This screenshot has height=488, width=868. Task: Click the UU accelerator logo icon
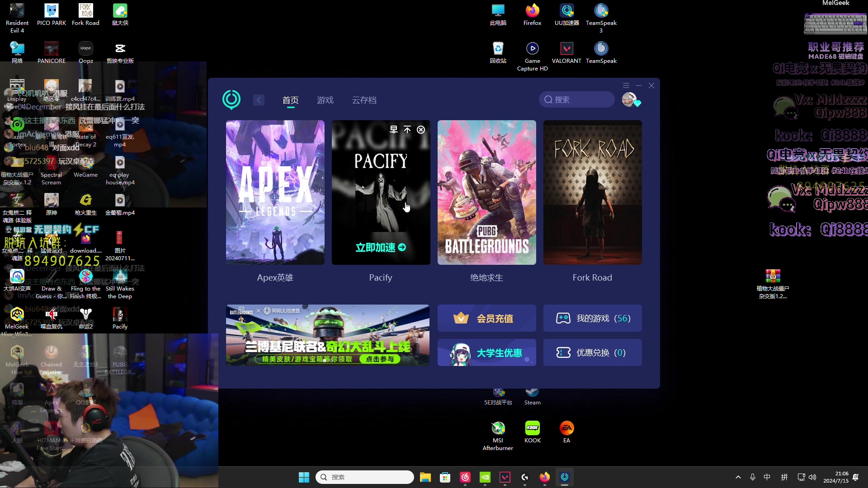[x=231, y=100]
